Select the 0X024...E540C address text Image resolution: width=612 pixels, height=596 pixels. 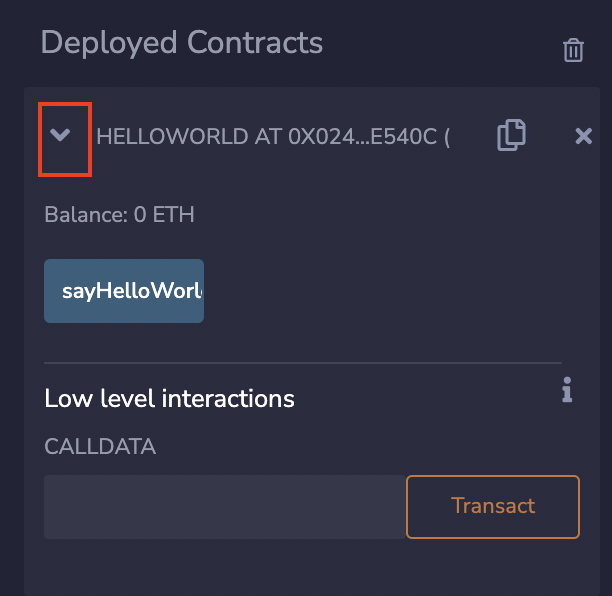[362, 137]
